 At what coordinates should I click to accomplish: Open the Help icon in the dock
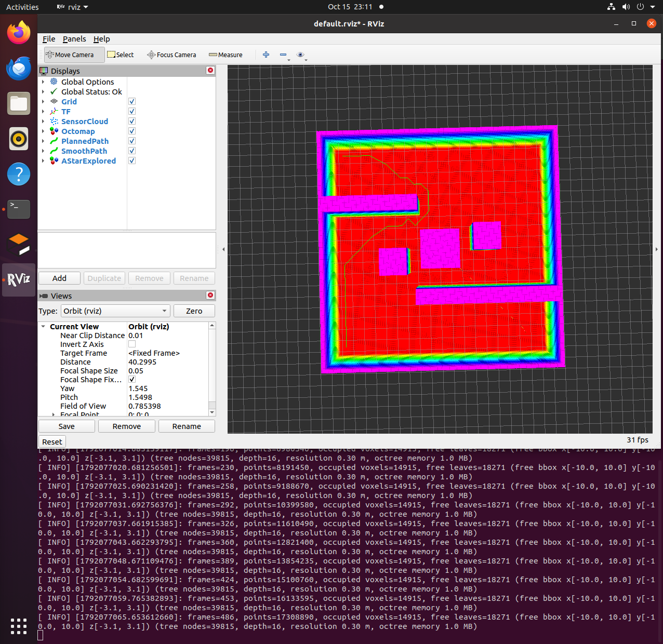(19, 174)
